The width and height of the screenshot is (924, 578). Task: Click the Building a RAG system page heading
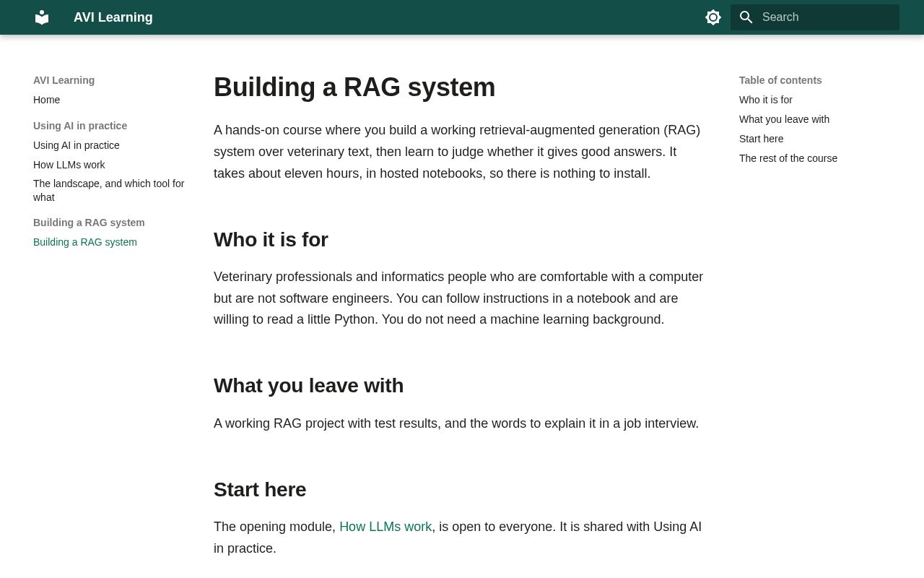click(354, 87)
